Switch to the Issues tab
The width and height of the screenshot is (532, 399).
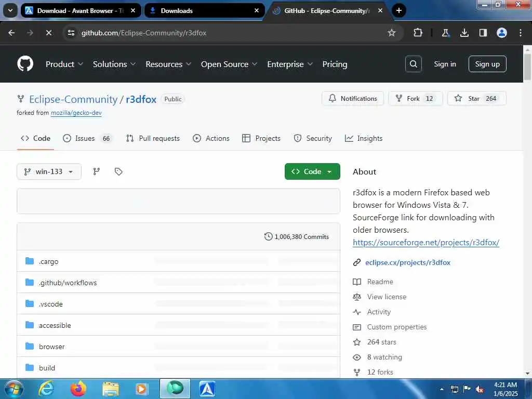[87, 138]
